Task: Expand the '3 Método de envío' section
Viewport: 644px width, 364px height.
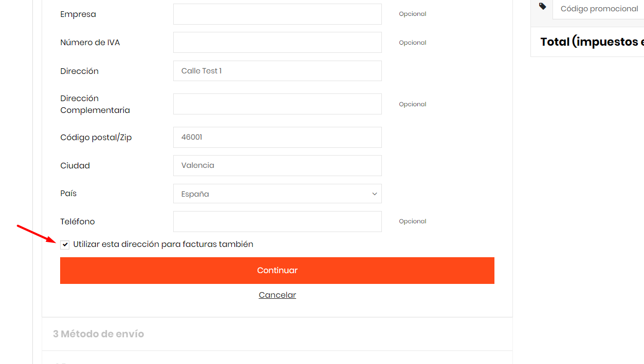Action: point(99,334)
